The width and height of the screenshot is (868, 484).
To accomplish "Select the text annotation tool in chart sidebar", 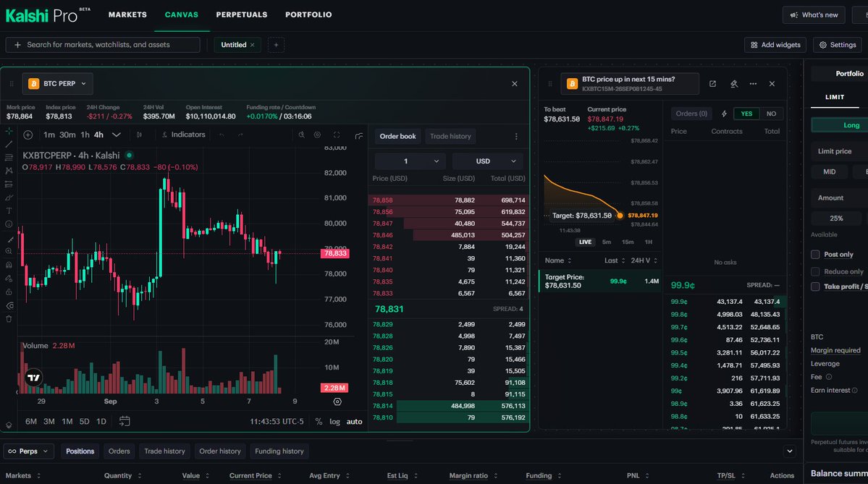I will pos(9,211).
